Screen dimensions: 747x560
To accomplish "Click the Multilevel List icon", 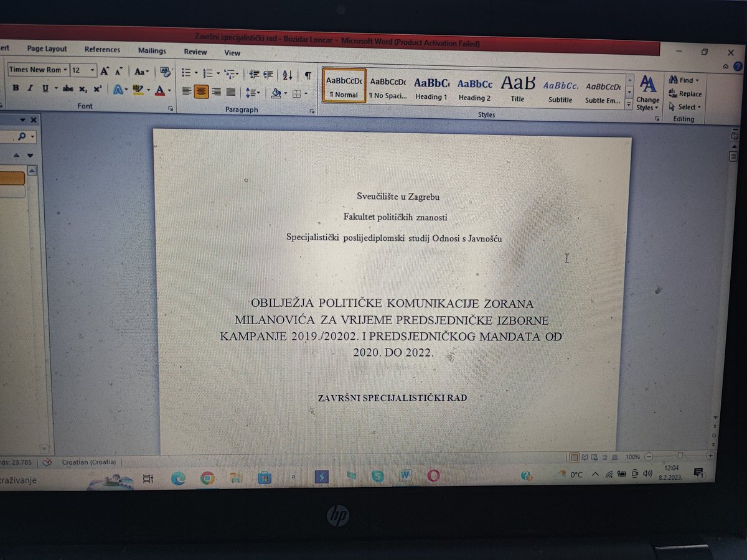I will coord(231,75).
